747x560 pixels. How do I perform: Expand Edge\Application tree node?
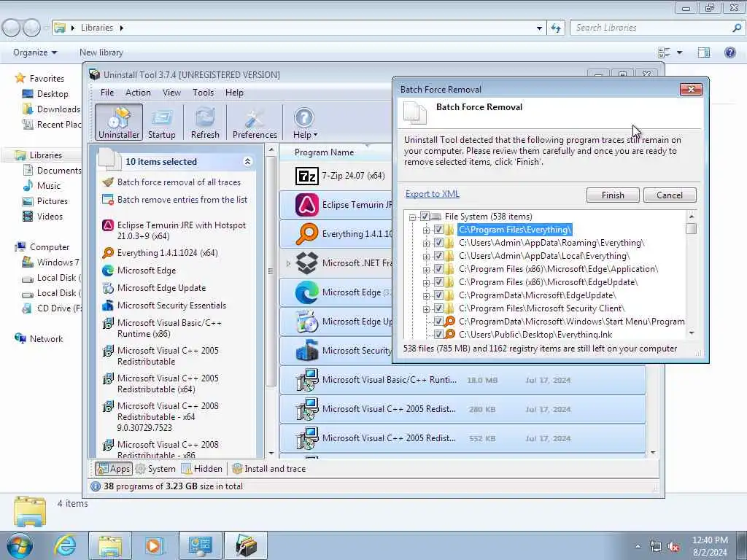pyautogui.click(x=426, y=270)
